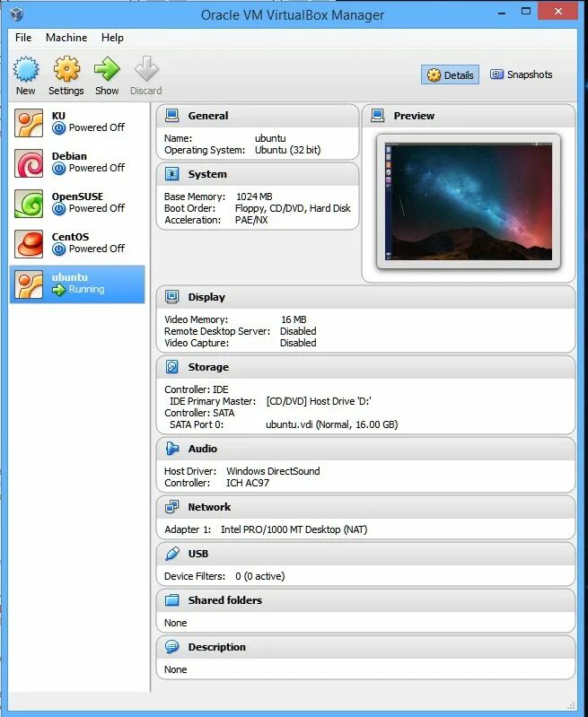Screen dimensions: 588x717
Task: Click the Audio section header
Action: pyautogui.click(x=365, y=449)
